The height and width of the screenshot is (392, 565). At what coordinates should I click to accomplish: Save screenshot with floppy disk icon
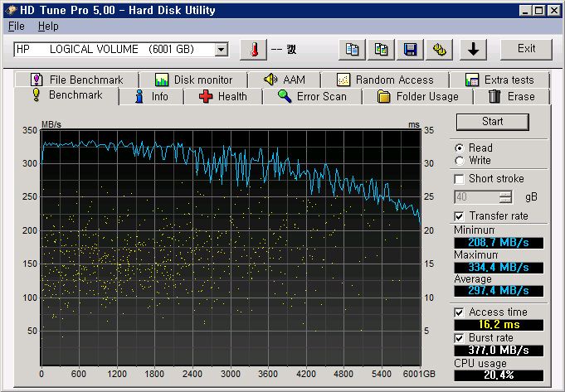coord(410,50)
